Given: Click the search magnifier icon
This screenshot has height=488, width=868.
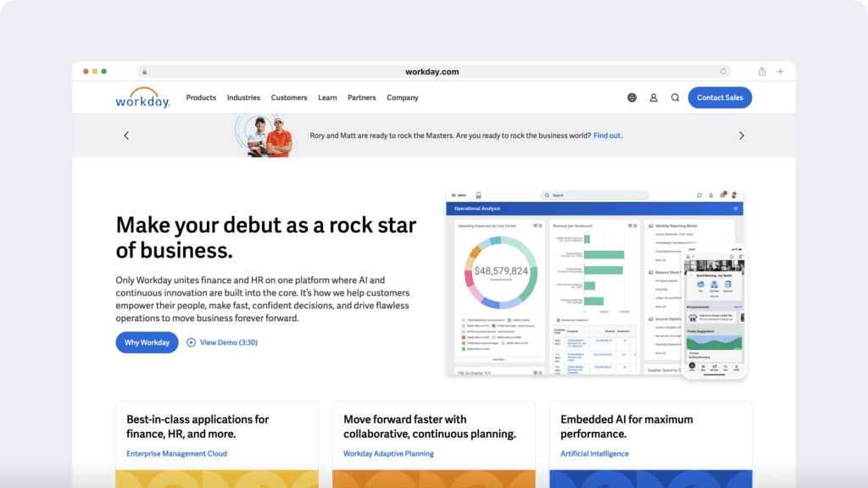Looking at the screenshot, I should [x=675, y=97].
